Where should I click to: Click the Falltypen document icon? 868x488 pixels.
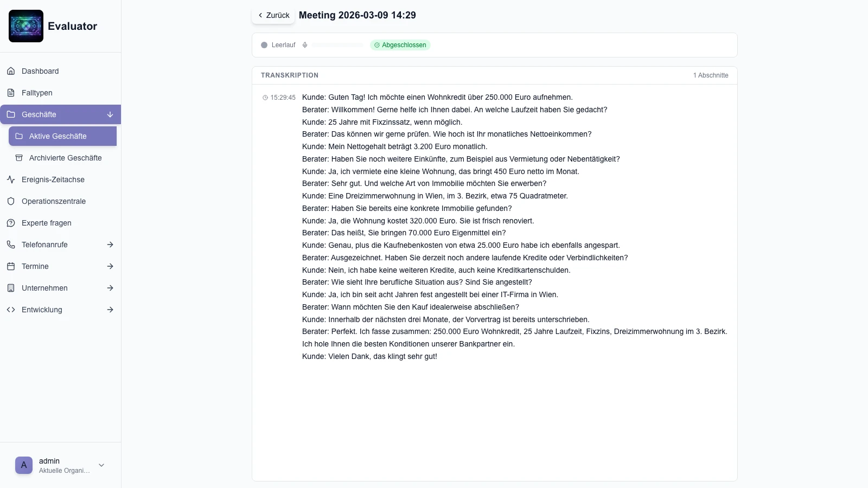[x=11, y=93]
